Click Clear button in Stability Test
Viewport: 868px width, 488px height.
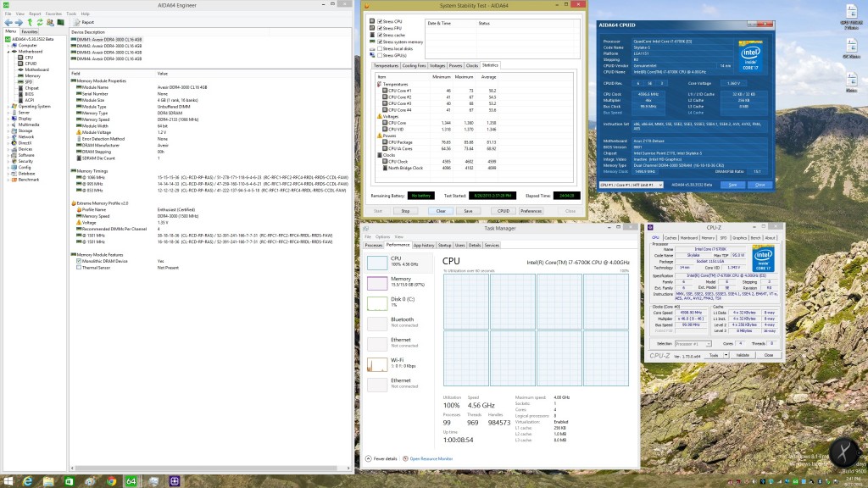[x=441, y=211]
